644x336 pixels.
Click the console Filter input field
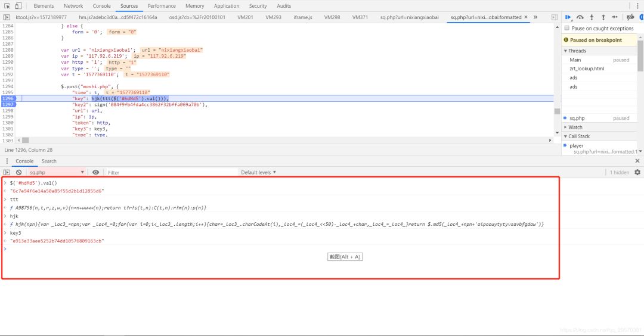point(167,172)
